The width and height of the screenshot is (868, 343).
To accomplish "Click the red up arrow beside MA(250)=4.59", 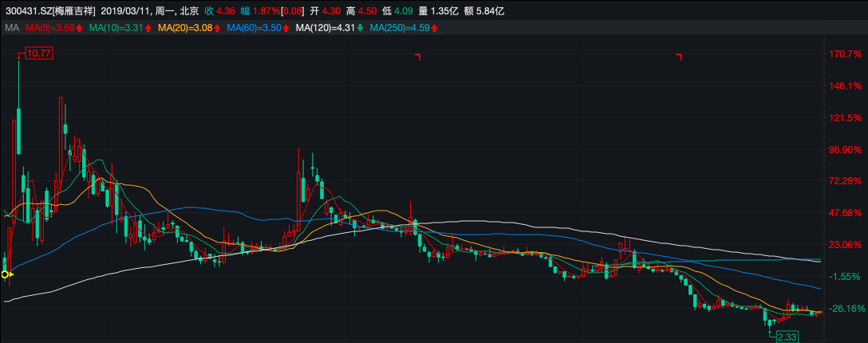I will point(435,28).
